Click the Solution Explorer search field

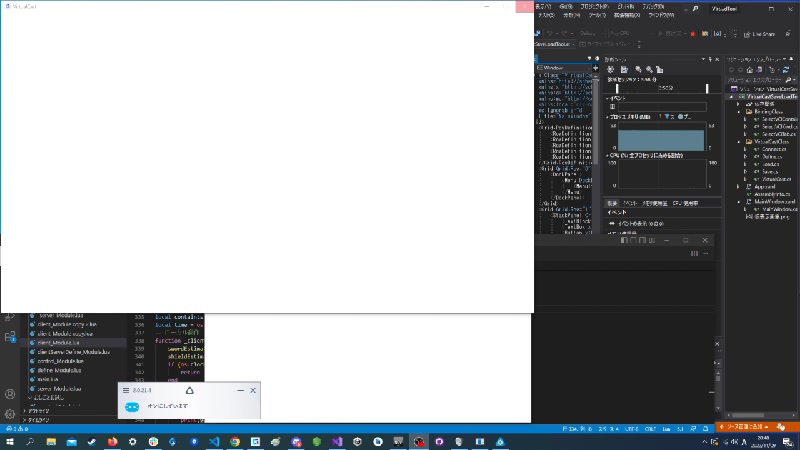pos(759,80)
